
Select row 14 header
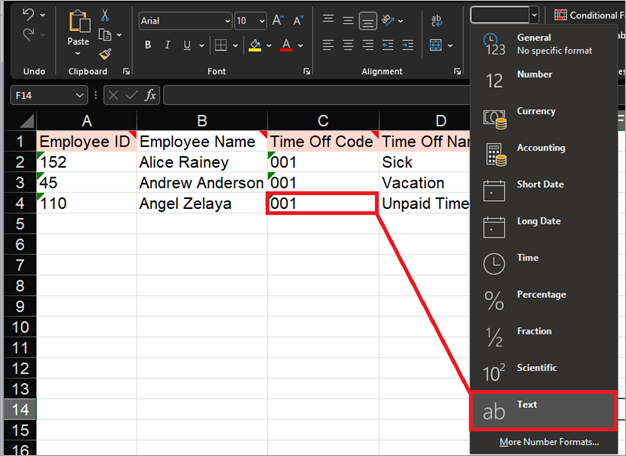[20, 410]
